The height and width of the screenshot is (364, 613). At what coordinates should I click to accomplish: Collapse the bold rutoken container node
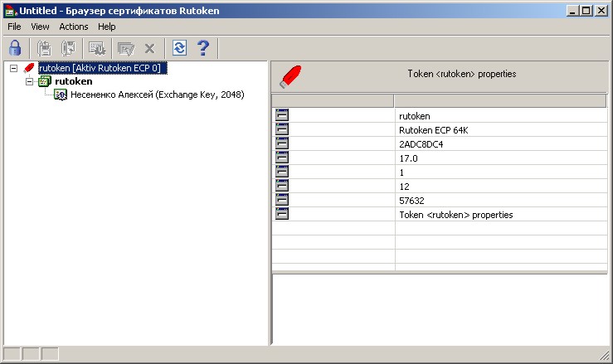(30, 81)
